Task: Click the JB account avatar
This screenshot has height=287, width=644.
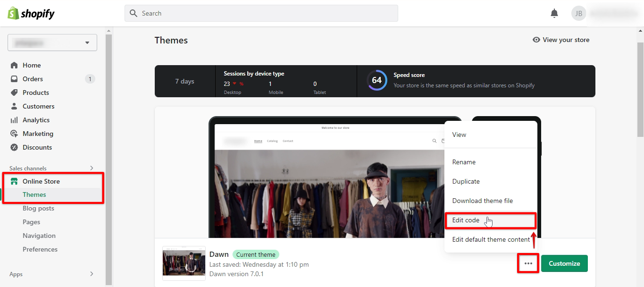Action: click(578, 13)
